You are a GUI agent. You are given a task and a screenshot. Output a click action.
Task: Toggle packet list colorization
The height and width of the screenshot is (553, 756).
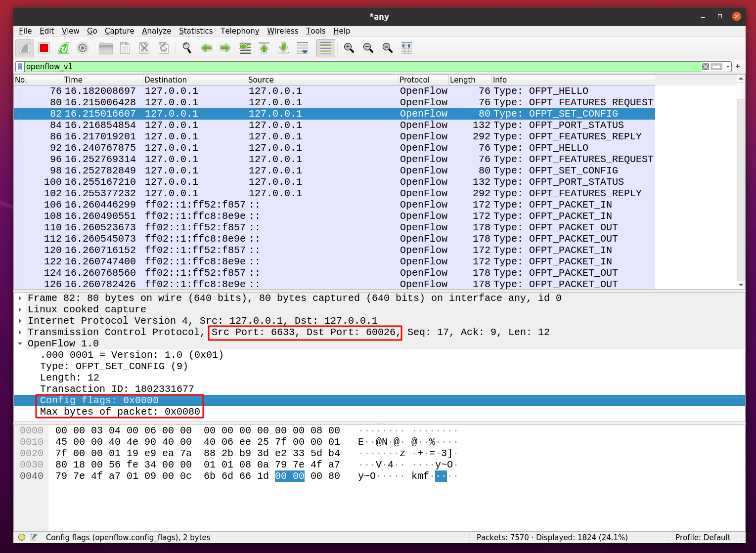pyautogui.click(x=325, y=48)
